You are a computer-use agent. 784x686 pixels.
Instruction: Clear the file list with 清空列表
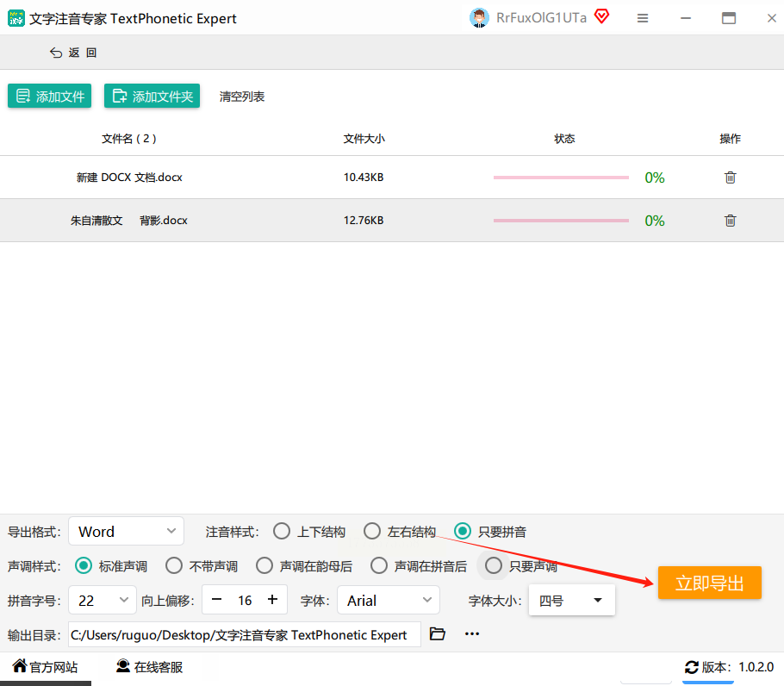tap(242, 97)
